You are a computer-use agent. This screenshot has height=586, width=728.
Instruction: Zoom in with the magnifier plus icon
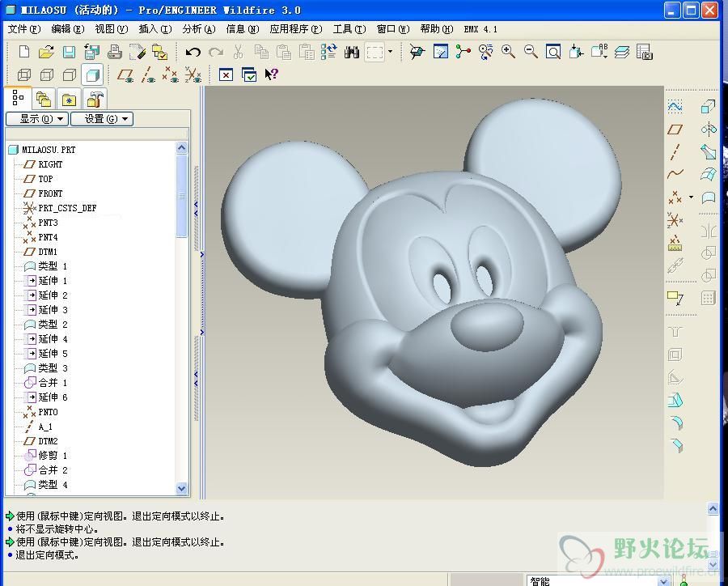pos(509,52)
